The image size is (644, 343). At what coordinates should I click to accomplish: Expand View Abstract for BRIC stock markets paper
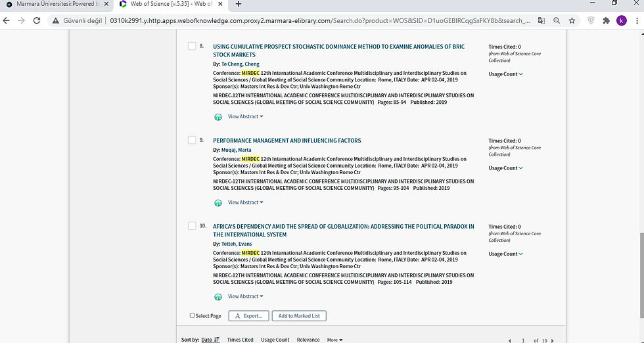pyautogui.click(x=246, y=117)
